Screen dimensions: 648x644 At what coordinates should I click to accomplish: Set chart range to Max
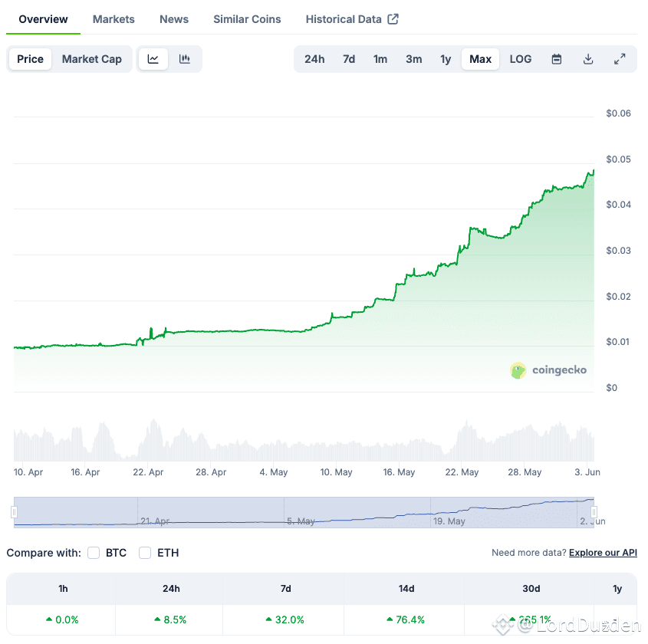pyautogui.click(x=480, y=59)
